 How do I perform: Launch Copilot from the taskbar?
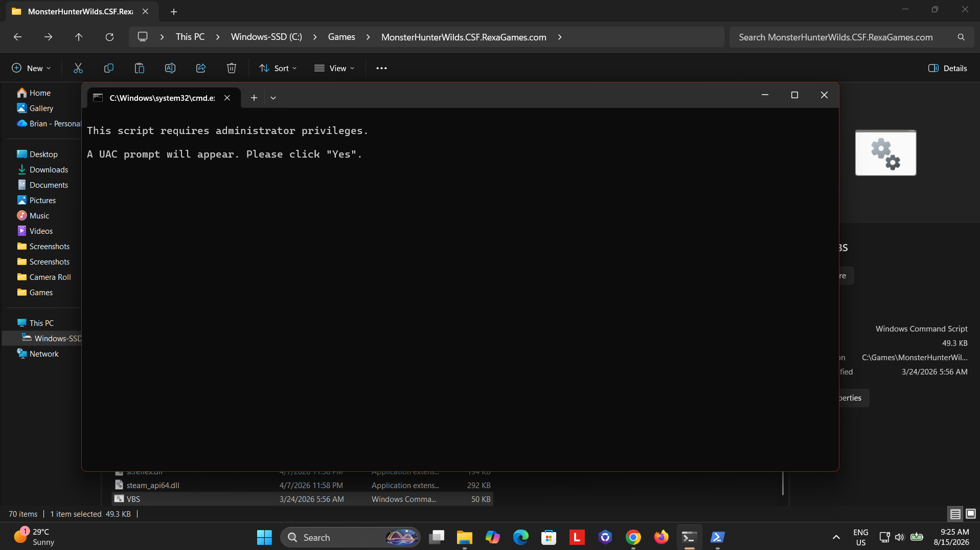[493, 537]
